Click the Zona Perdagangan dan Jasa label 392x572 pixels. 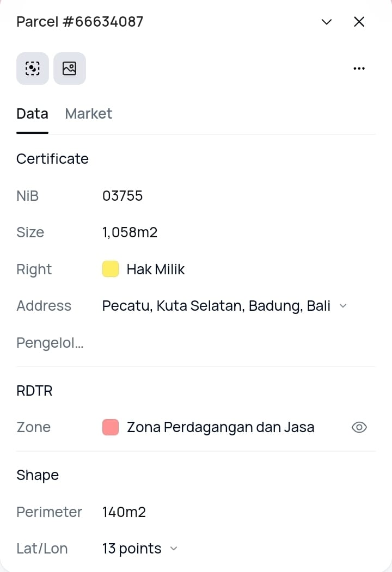click(220, 427)
